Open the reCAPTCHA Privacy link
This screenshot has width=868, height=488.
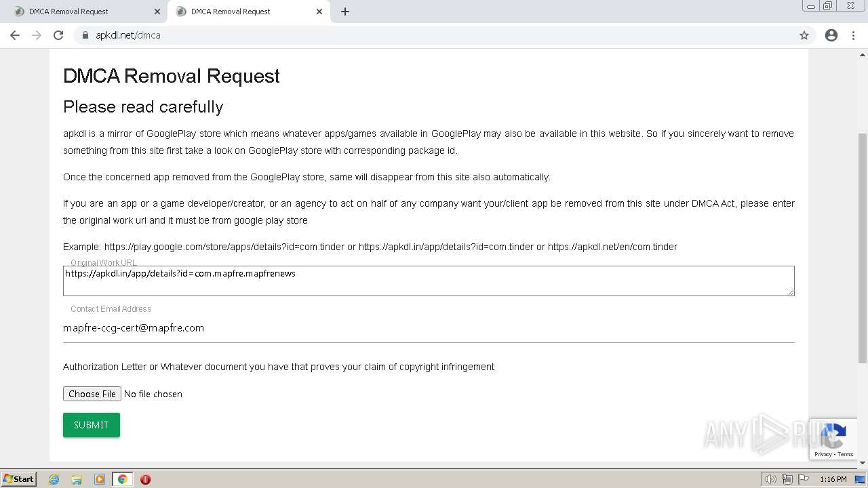point(823,454)
